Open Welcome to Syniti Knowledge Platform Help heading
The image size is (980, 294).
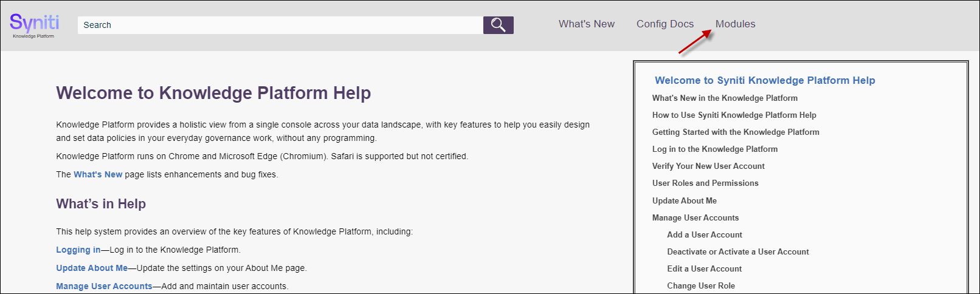765,80
